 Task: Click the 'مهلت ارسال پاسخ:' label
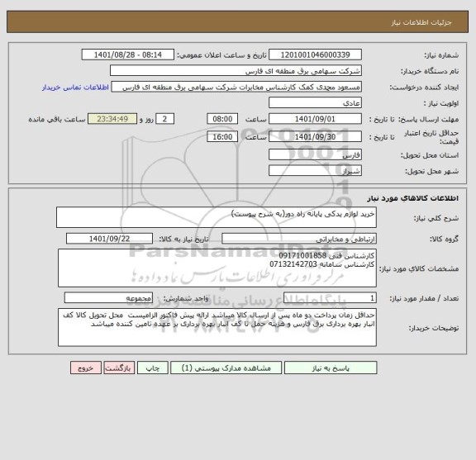(x=428, y=119)
